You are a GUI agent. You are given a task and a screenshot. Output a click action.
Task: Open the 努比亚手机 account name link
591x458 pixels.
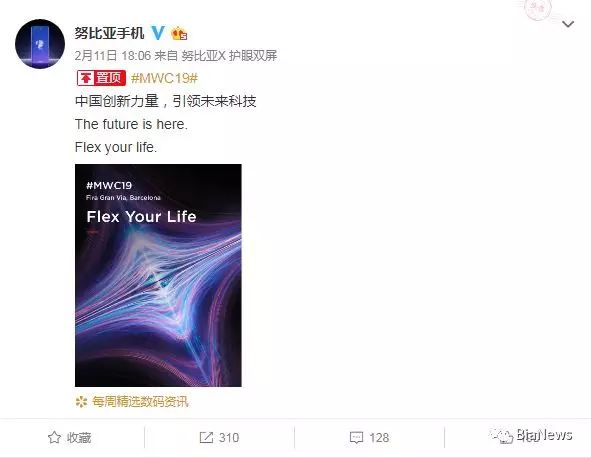pyautogui.click(x=109, y=33)
